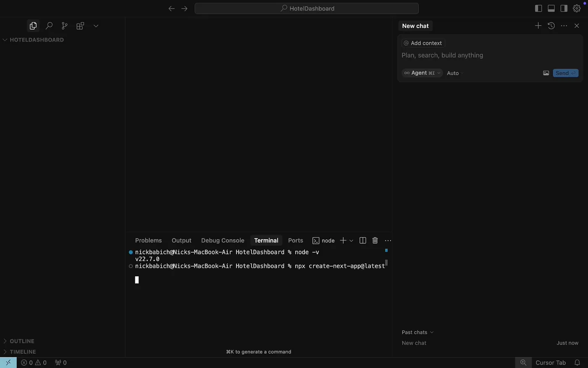Switch to the Problems tab
Screen dimensions: 588x368
[x=148, y=240]
